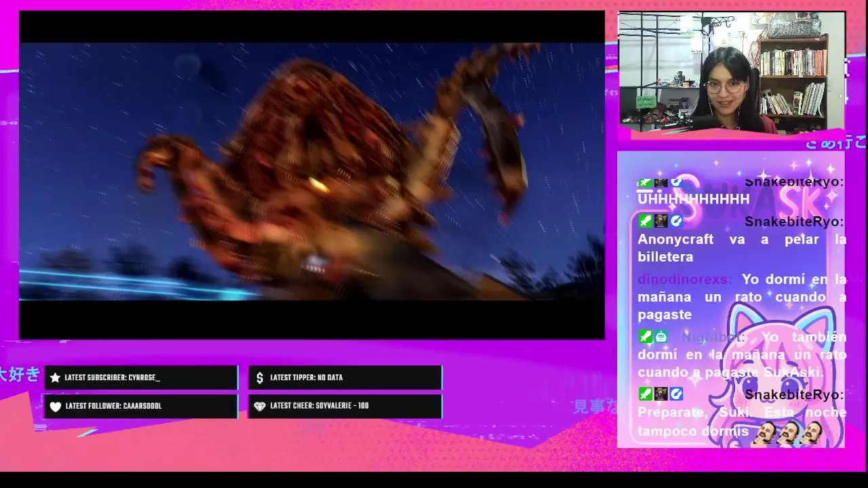Click 'SnakebiteRyo:' above the 'Anonycraft va a pelar' message
868x488 pixels.
pyautogui.click(x=794, y=222)
